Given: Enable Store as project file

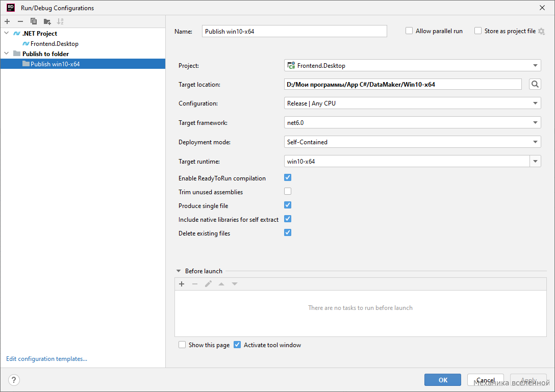Looking at the screenshot, I should pyautogui.click(x=478, y=31).
